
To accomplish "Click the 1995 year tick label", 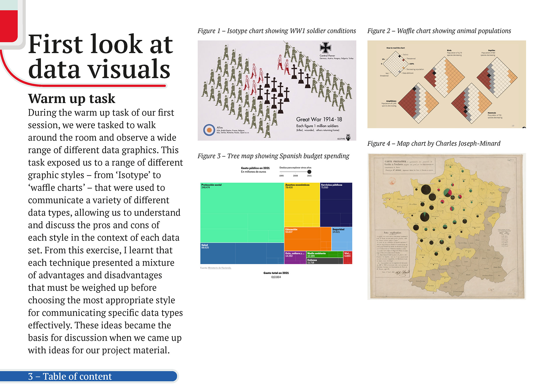I will [281, 176].
